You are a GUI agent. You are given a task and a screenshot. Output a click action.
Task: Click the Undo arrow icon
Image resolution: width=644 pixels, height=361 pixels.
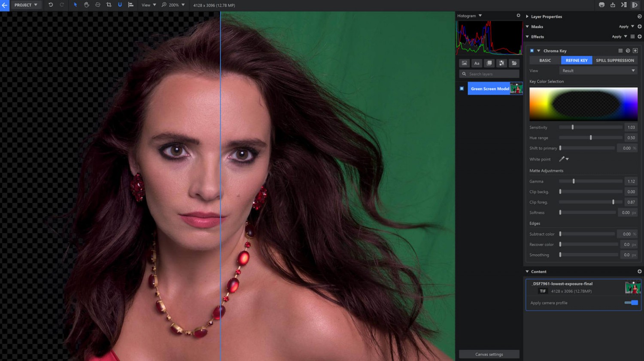[x=51, y=5]
